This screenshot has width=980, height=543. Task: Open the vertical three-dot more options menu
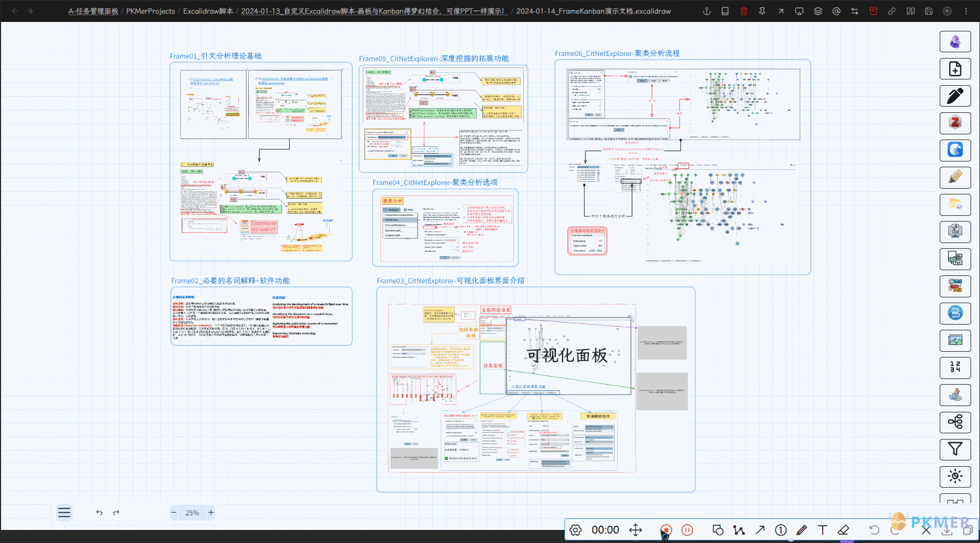(966, 11)
